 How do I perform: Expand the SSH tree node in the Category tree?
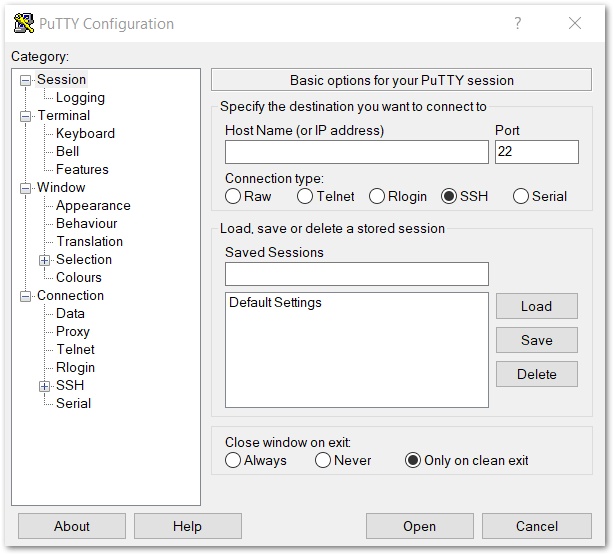44,387
